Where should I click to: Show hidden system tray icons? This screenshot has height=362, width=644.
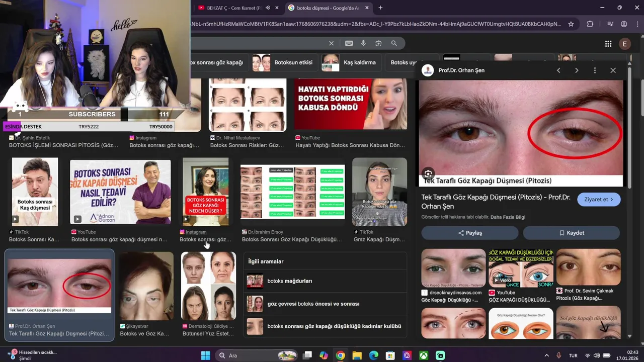[547, 355]
